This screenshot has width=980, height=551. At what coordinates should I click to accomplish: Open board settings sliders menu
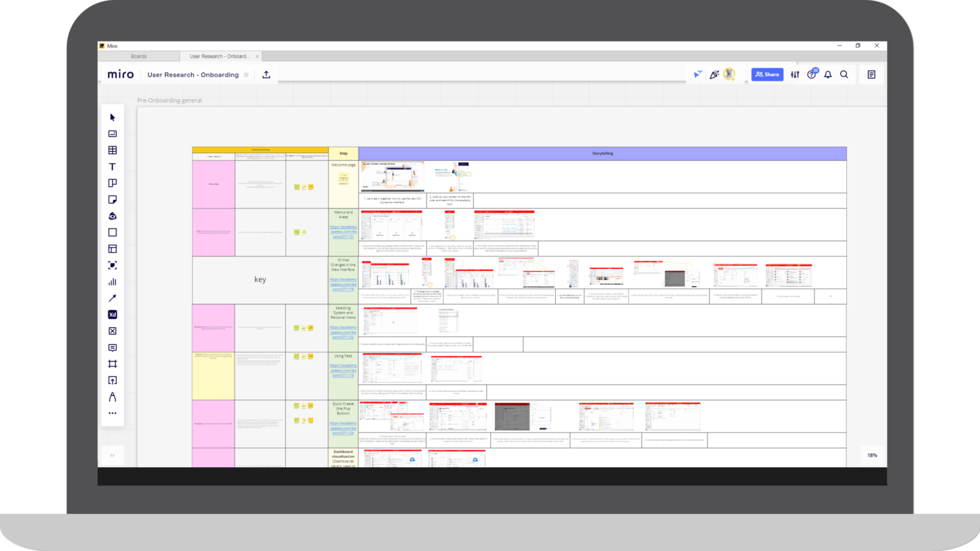795,74
